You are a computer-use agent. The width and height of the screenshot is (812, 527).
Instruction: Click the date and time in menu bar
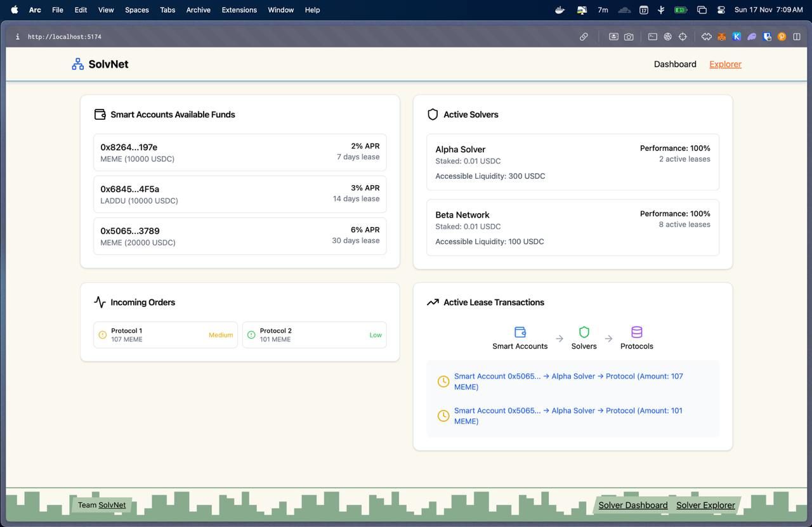coord(768,10)
